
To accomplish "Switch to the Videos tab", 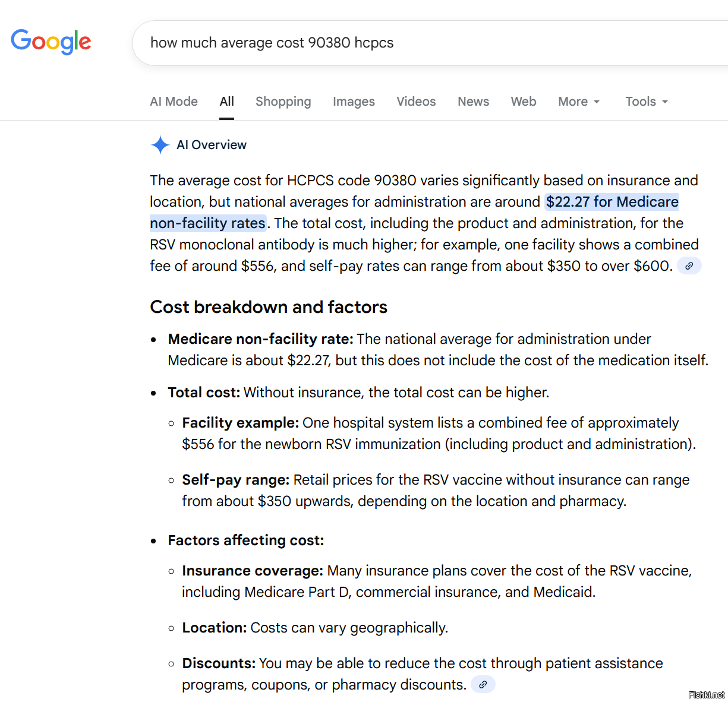I will 416,102.
